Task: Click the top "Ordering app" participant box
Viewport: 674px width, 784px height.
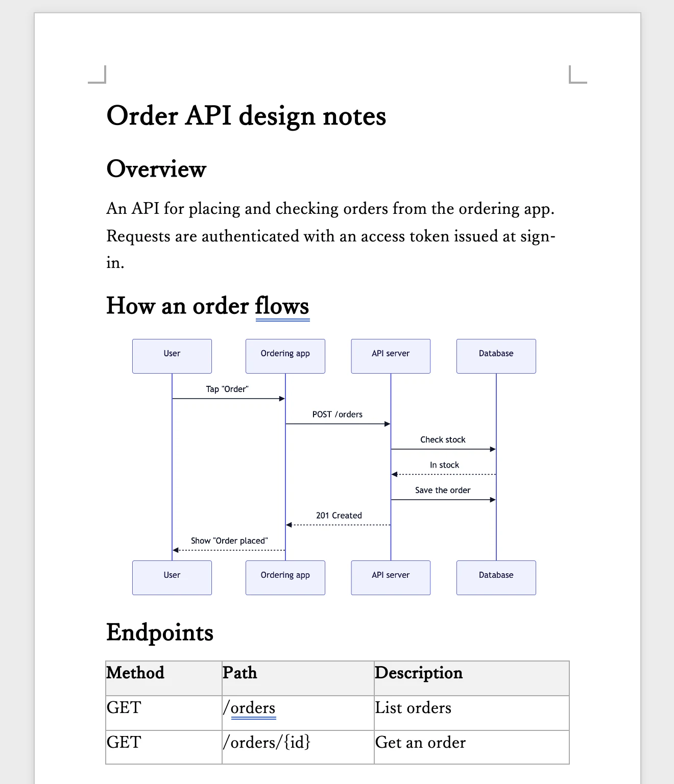Action: click(285, 356)
